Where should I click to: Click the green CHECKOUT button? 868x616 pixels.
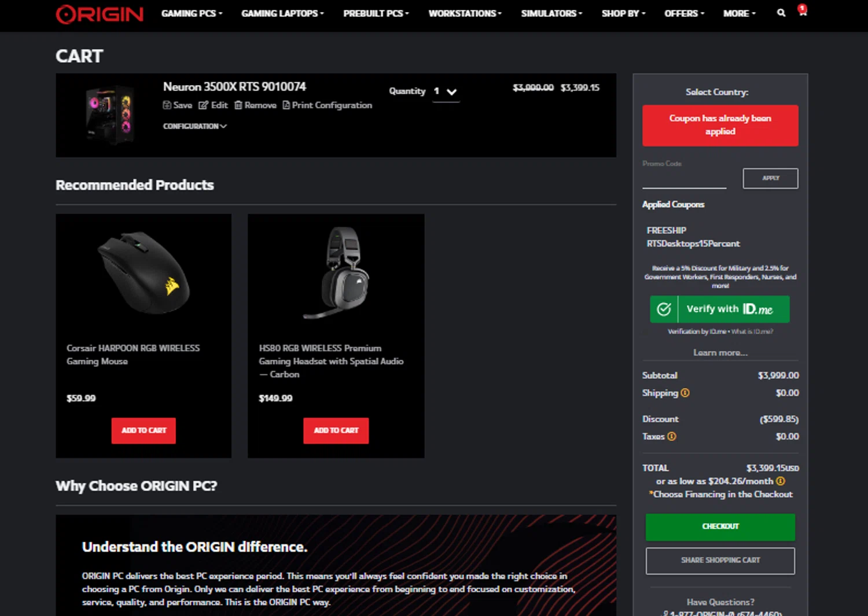[x=720, y=527]
